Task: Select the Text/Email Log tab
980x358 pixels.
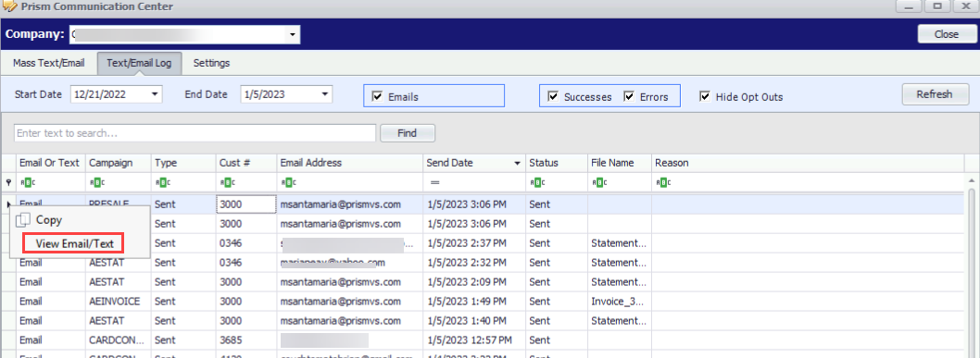Action: coord(139,63)
